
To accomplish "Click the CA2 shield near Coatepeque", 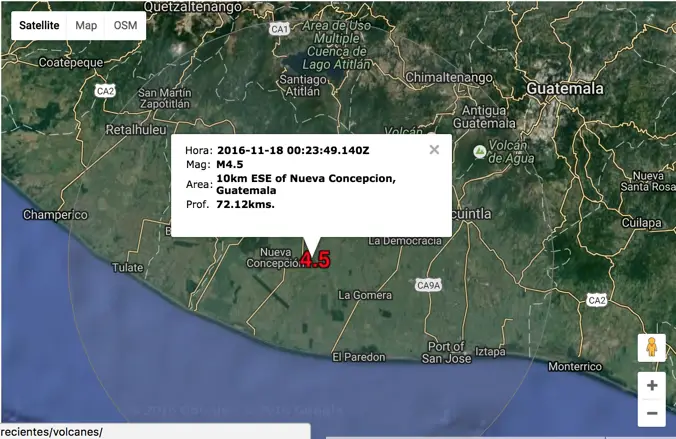I will tap(105, 91).
